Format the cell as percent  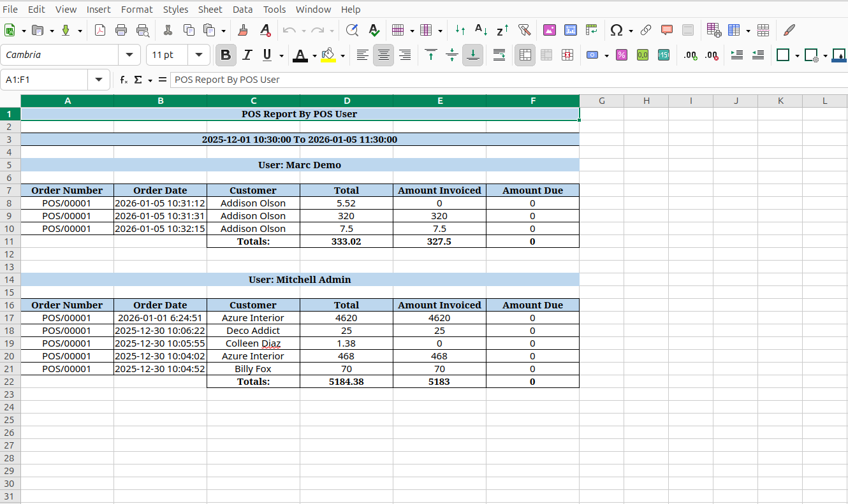621,55
